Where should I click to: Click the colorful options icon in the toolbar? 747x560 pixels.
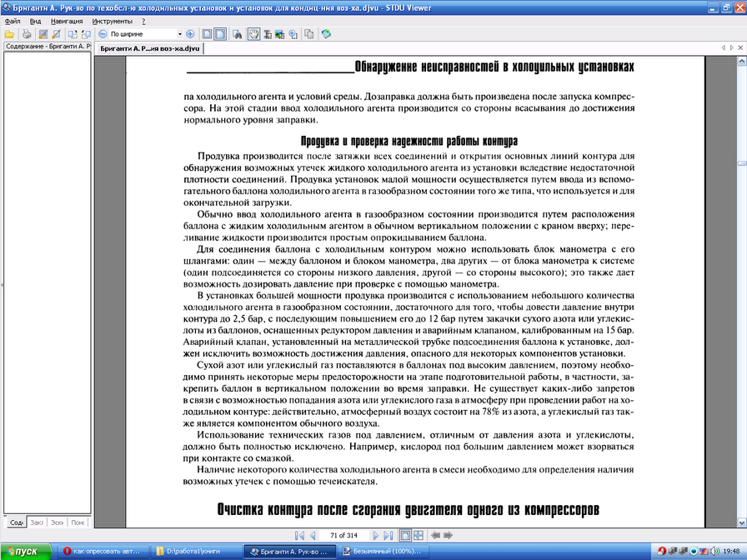click(326, 34)
